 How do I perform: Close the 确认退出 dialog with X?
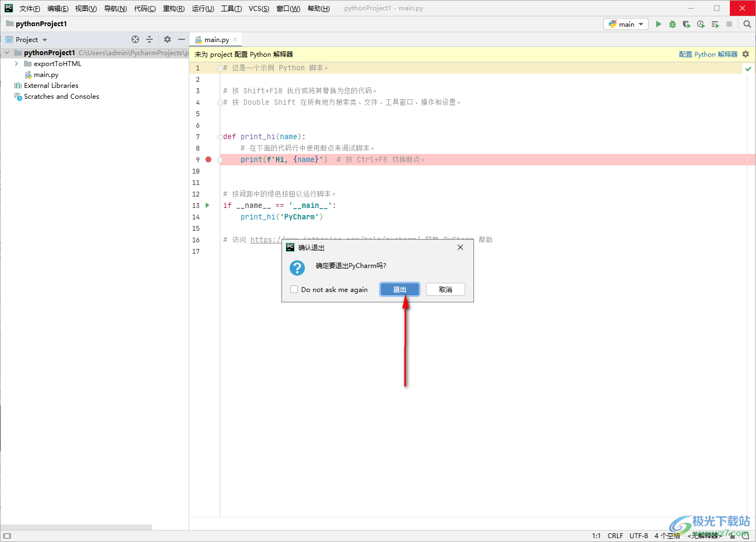[460, 247]
